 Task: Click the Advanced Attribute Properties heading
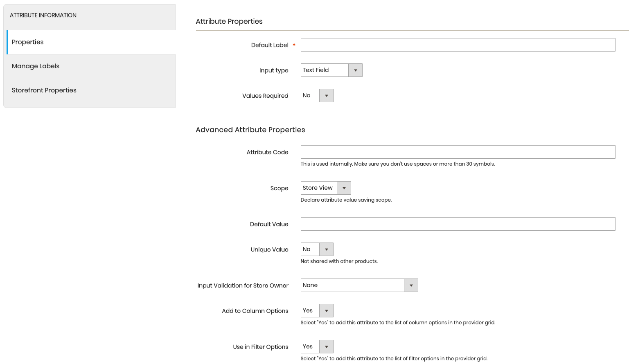coord(250,130)
